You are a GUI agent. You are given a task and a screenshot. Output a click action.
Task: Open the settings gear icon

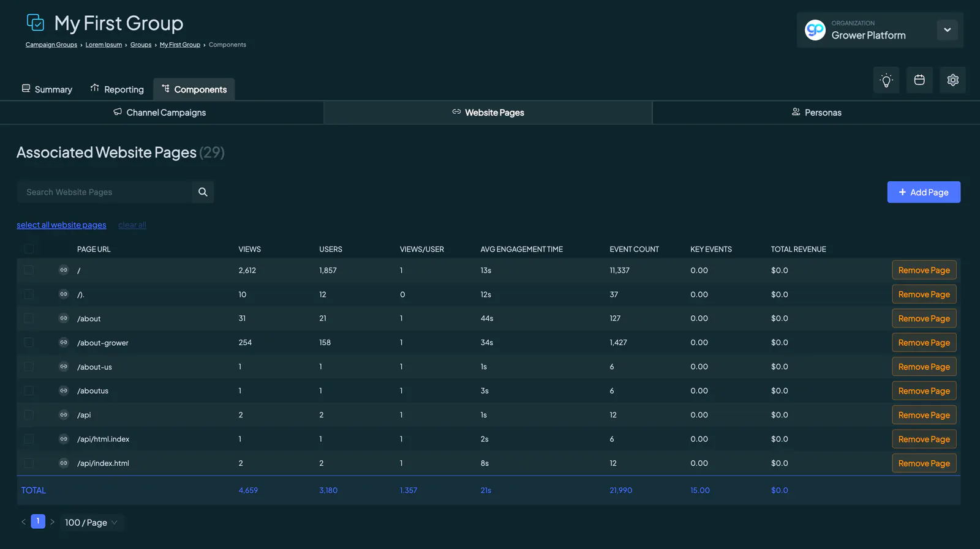(952, 80)
